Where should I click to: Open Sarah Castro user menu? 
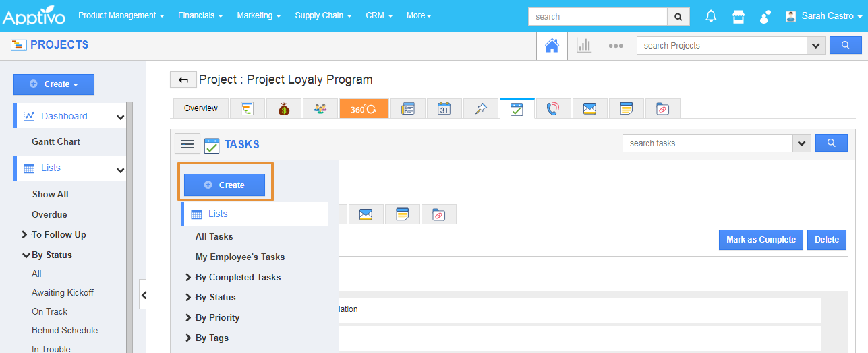[x=824, y=15]
